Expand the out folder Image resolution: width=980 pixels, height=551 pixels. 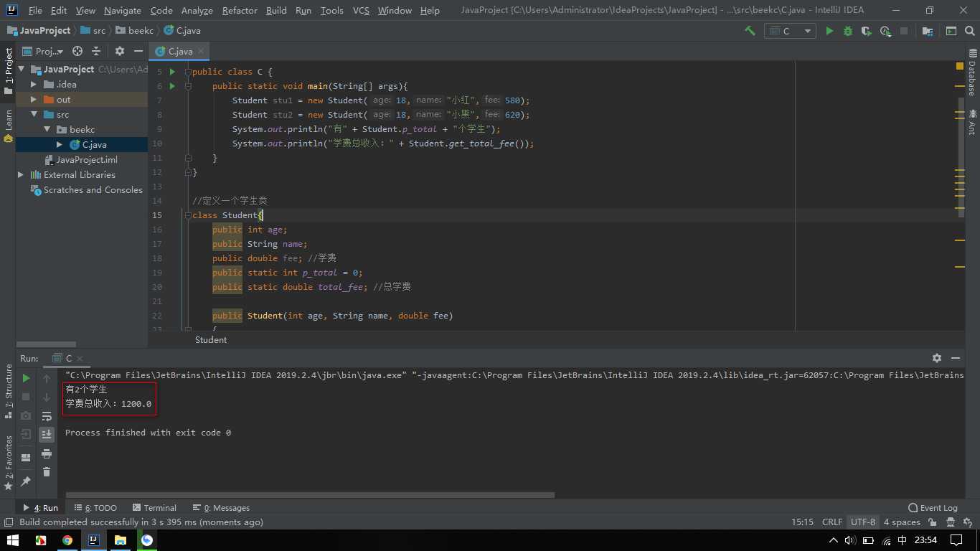pyautogui.click(x=34, y=99)
